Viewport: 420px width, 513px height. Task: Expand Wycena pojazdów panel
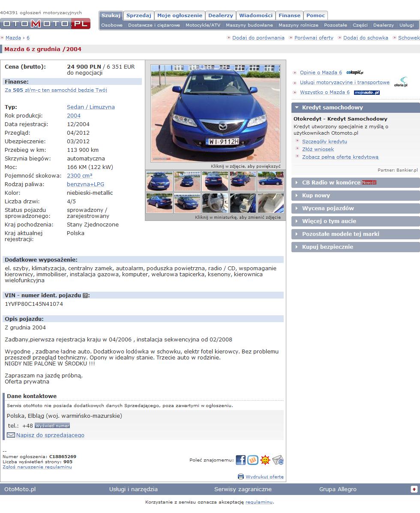pyautogui.click(x=356, y=208)
